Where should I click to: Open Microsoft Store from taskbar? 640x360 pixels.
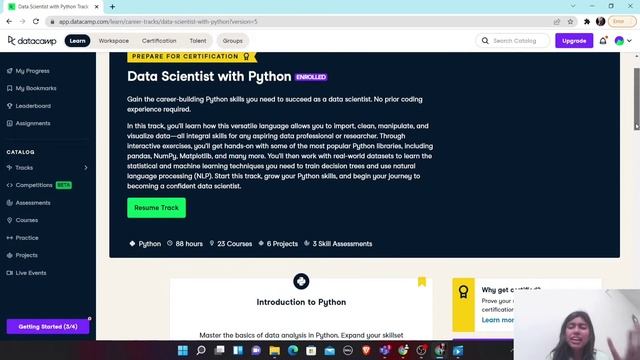tap(311, 351)
